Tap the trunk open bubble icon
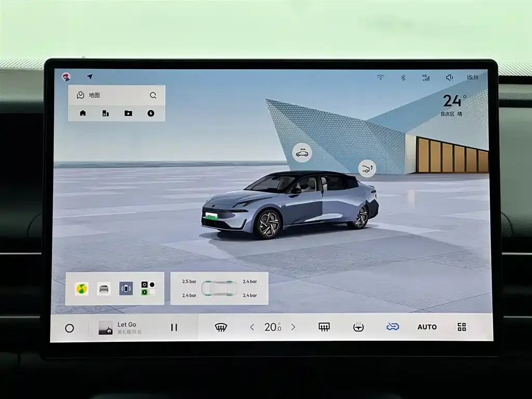 (x=367, y=168)
